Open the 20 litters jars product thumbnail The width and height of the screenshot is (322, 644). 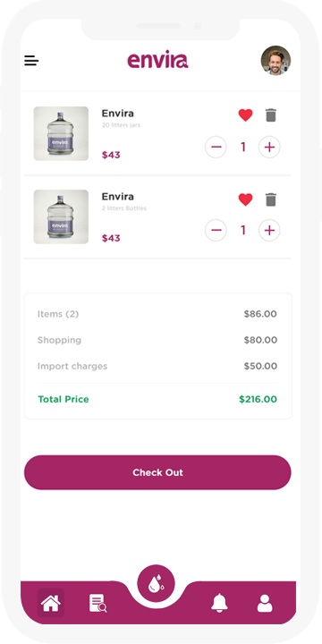61,133
